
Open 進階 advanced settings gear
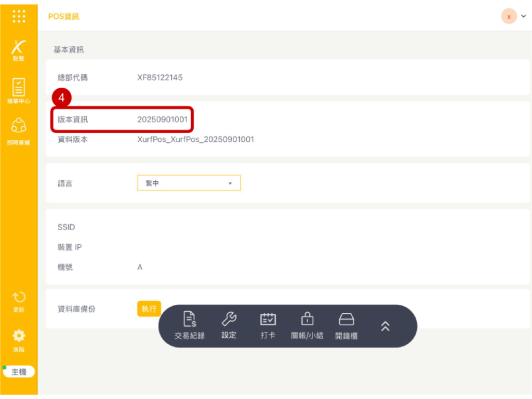point(19,339)
